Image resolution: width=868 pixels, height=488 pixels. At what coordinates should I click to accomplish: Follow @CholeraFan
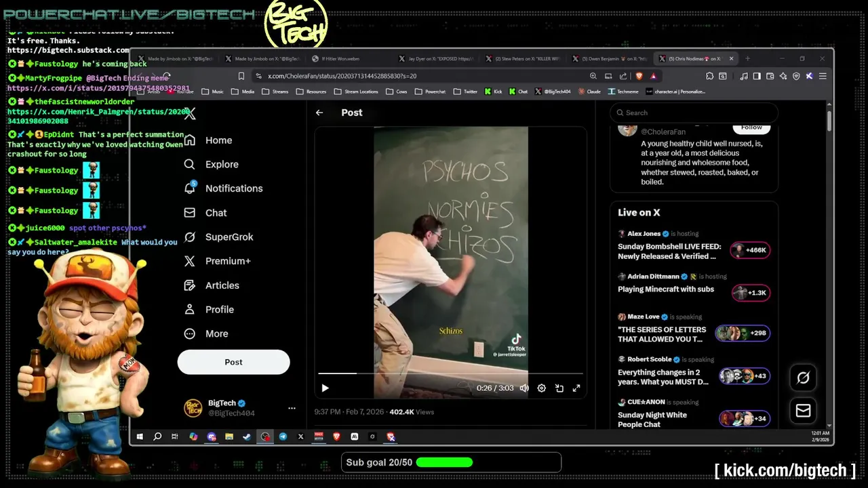(751, 127)
